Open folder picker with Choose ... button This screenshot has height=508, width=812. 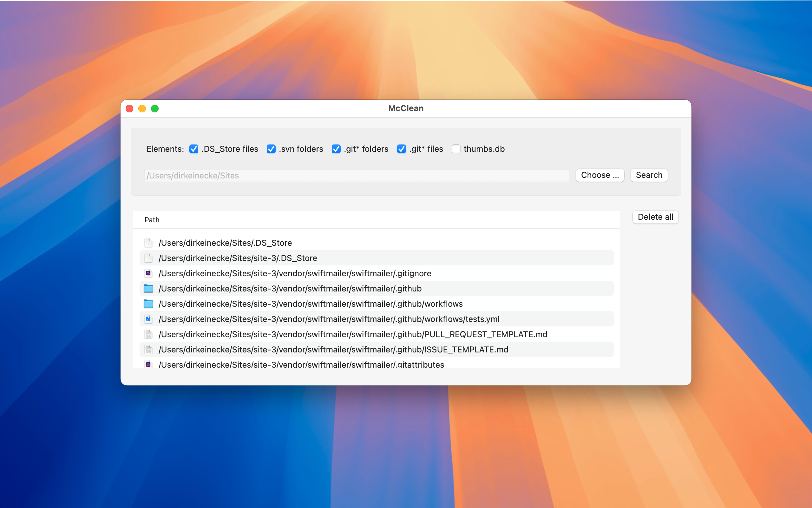click(600, 175)
